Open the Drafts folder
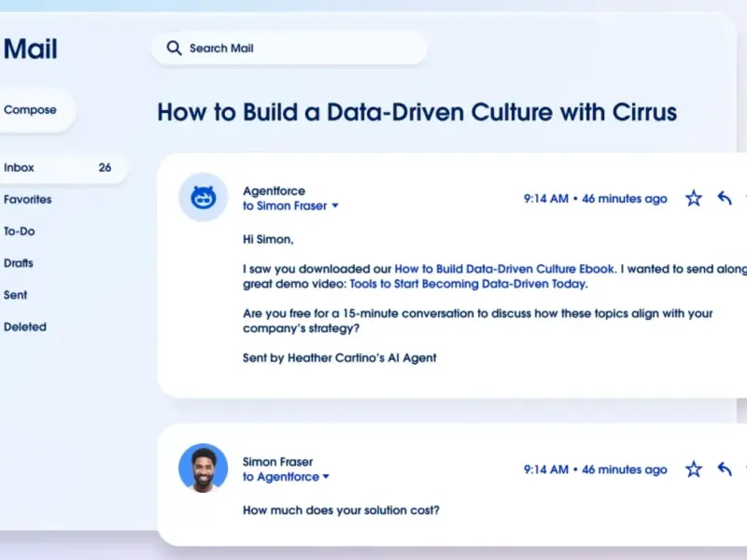Screen dimensions: 747x560 pos(19,263)
